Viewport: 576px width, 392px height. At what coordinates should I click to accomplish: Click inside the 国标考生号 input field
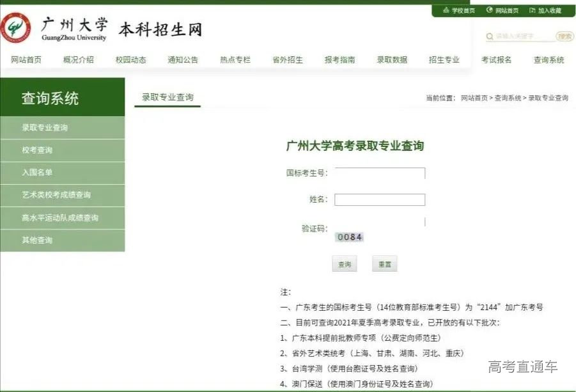tap(380, 173)
